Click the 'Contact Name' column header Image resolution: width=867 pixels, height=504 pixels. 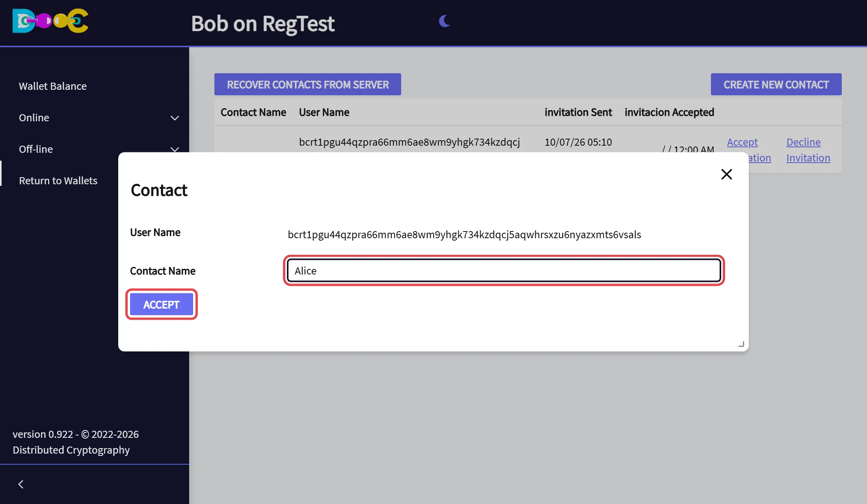tap(253, 112)
